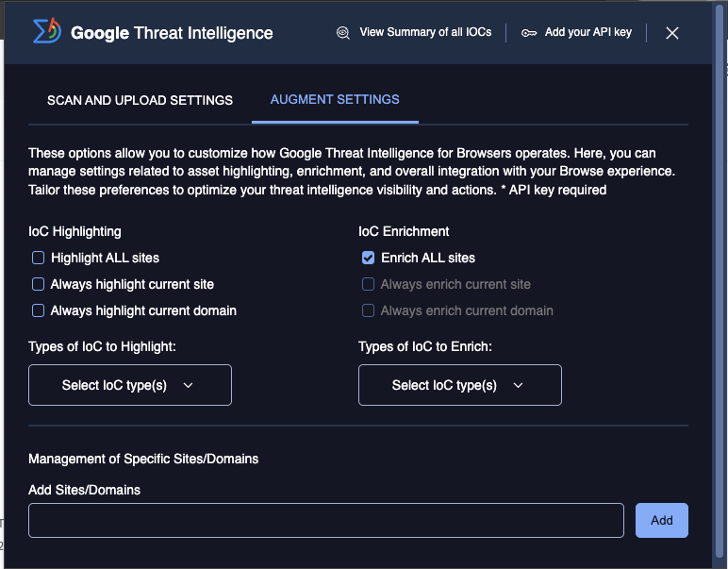Uncheck Enrich ALL sites

point(369,258)
